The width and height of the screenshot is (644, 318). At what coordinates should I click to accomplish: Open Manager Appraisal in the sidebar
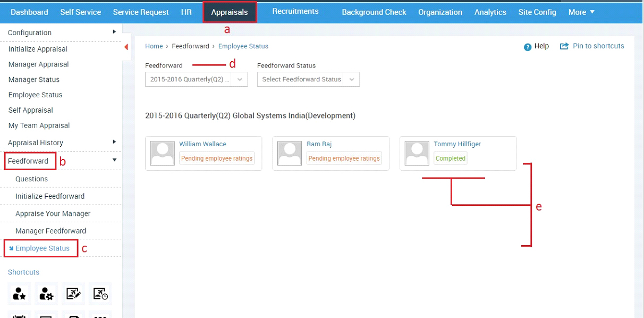38,64
